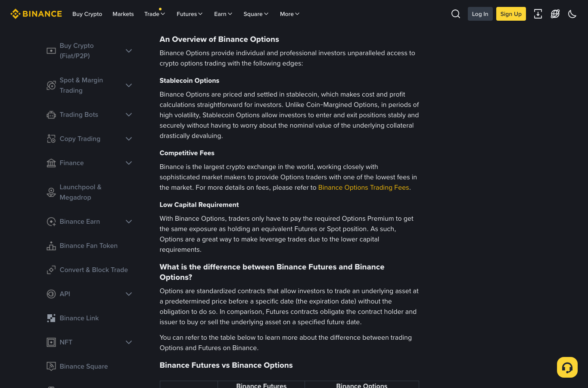
Task: Open Copy Trading sidebar label
Action: pos(80,139)
